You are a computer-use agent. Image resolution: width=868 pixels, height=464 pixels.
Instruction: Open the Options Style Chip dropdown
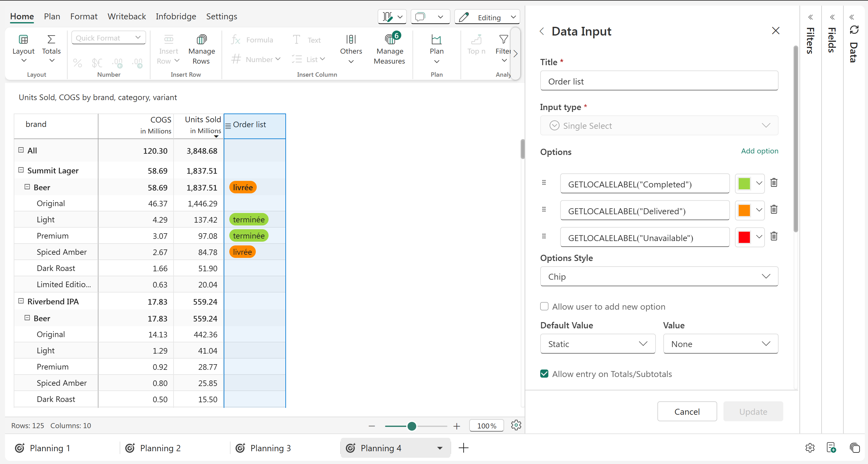tap(659, 277)
